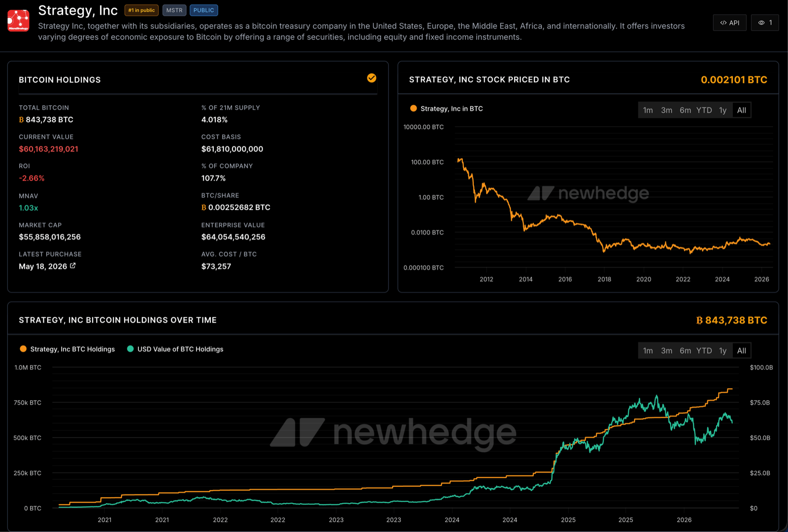The width and height of the screenshot is (788, 532).
Task: Open the API button
Action: 730,23
